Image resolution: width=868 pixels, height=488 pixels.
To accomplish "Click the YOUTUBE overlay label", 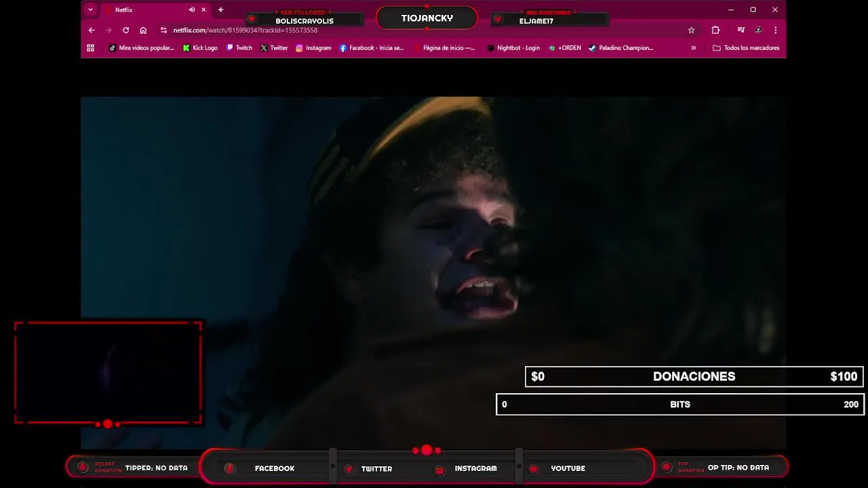I will [x=568, y=468].
